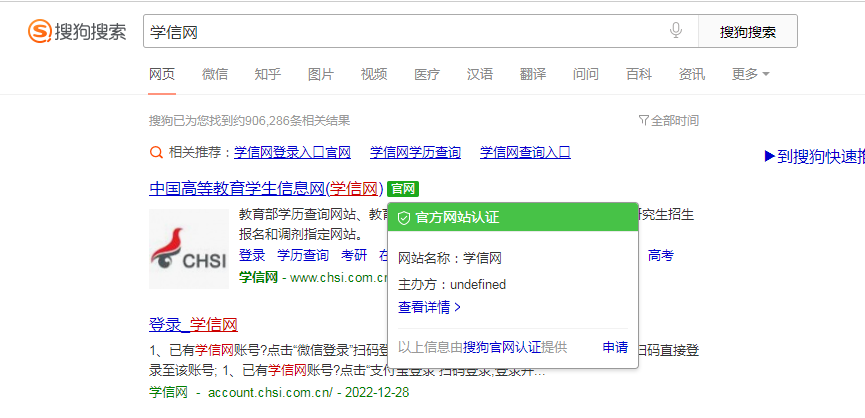
Task: Open the 高考 sublink
Action: (x=661, y=255)
